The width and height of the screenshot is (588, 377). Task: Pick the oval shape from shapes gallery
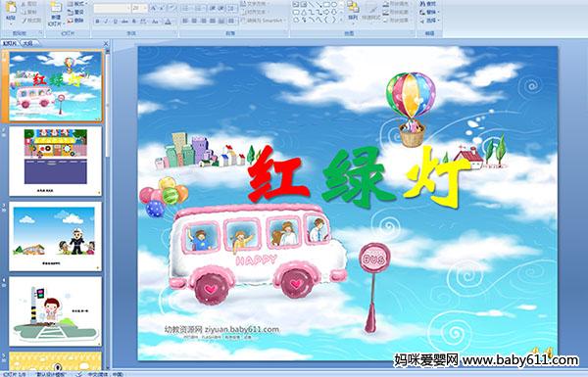tap(334, 5)
